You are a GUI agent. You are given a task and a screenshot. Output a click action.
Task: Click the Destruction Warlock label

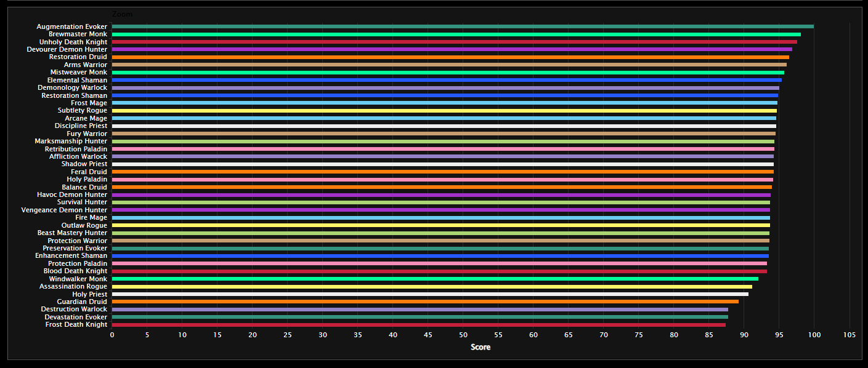(x=74, y=309)
